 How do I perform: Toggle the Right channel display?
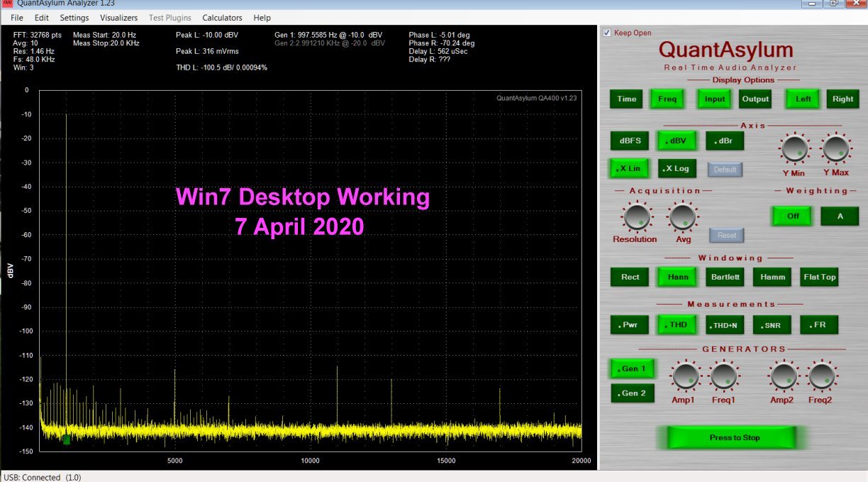pos(842,99)
